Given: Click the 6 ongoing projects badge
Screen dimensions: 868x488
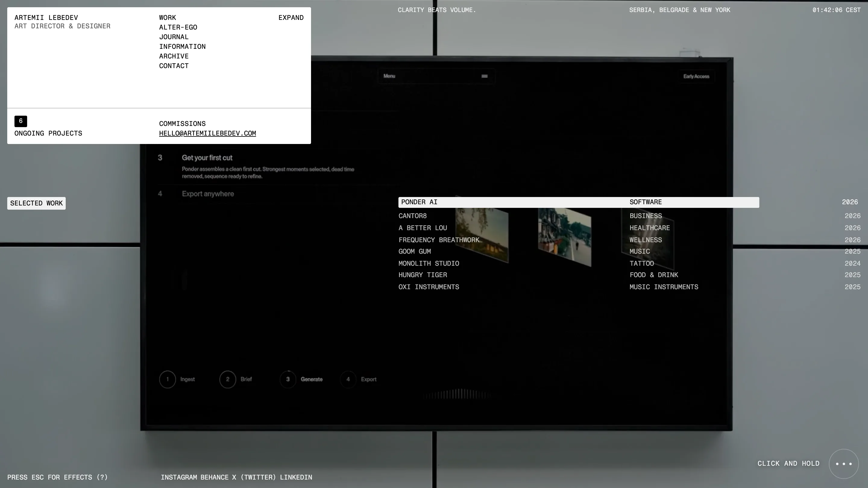Looking at the screenshot, I should coord(20,121).
